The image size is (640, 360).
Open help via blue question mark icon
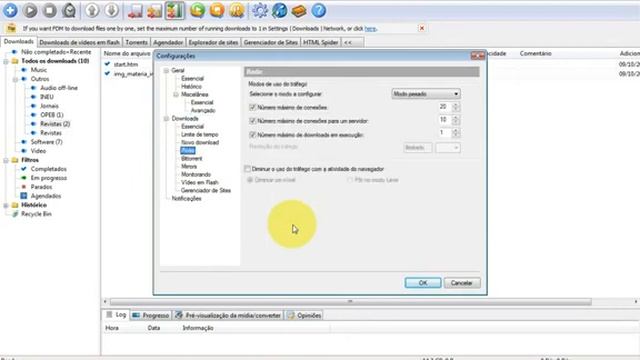pos(319,11)
